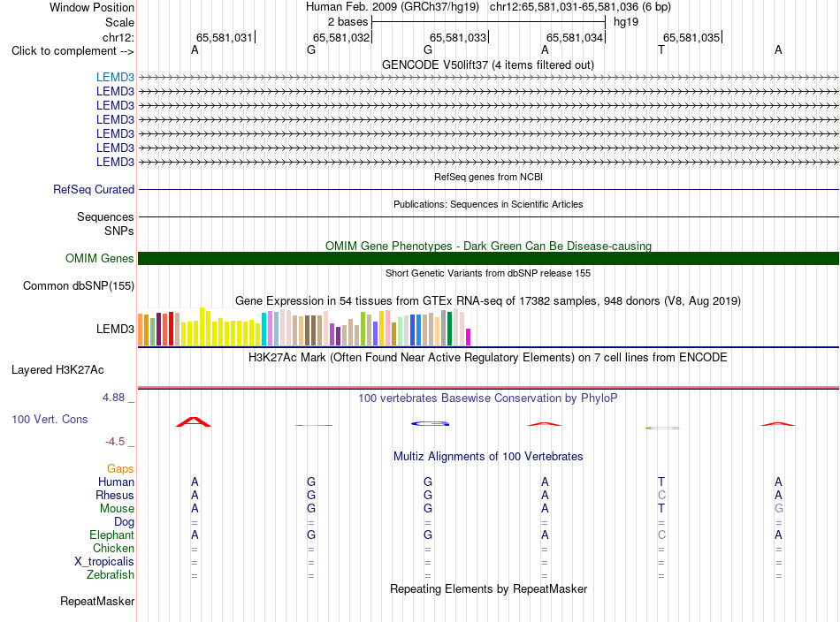Click the 'chr12:65,581,031-65,581,036 (6 bp)' header text
The width and height of the screenshot is (840, 622).
[x=580, y=7]
